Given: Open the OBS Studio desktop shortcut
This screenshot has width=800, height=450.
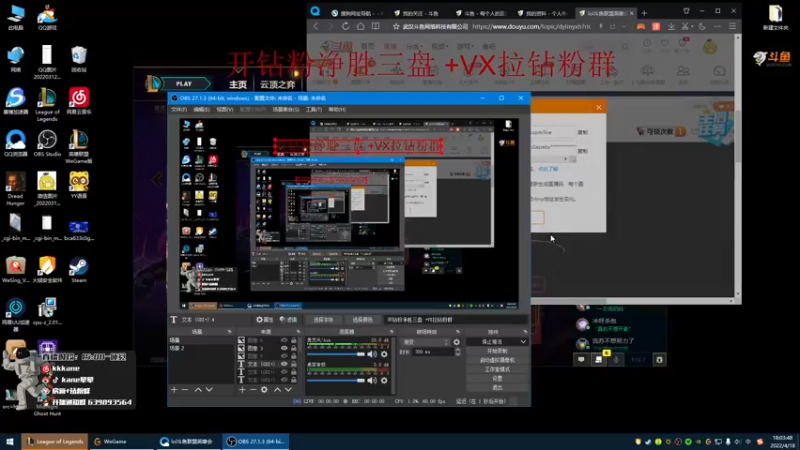Looking at the screenshot, I should click(x=47, y=142).
